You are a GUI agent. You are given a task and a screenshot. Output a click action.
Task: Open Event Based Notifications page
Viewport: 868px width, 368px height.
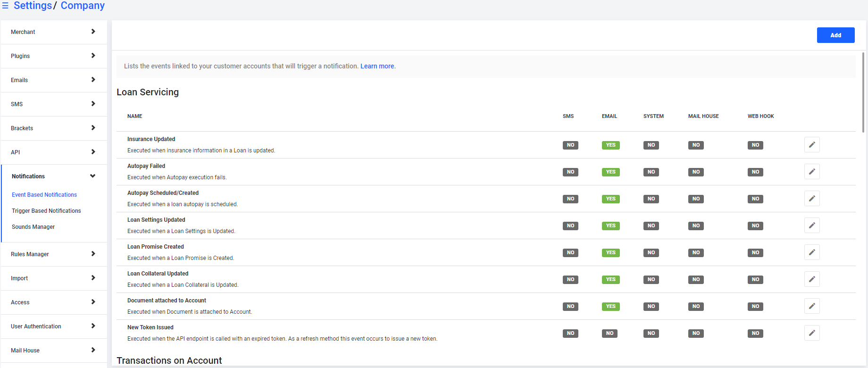coord(44,195)
